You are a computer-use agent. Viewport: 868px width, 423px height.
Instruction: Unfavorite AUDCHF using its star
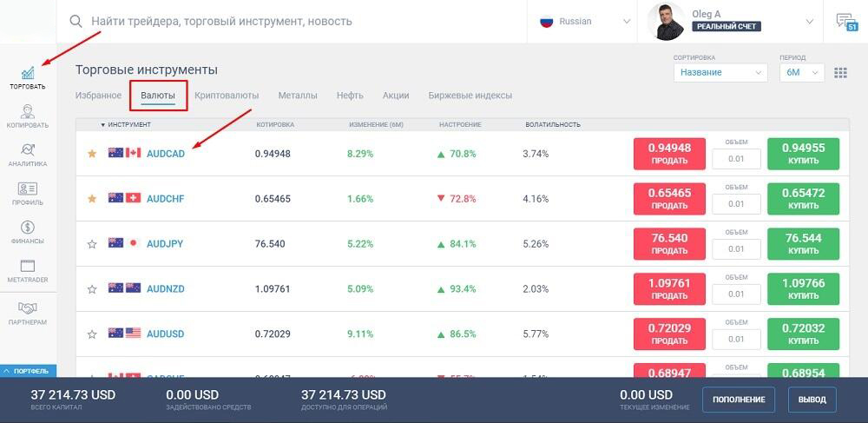tap(92, 199)
